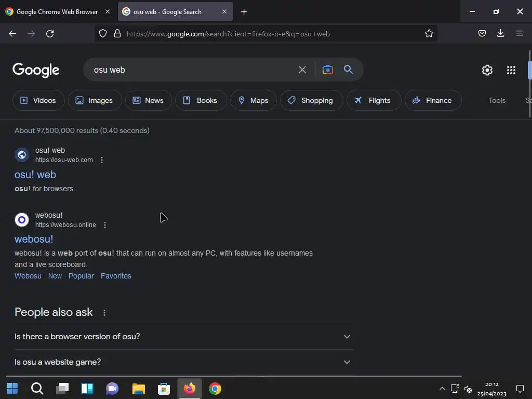Reload the current page

click(x=50, y=34)
